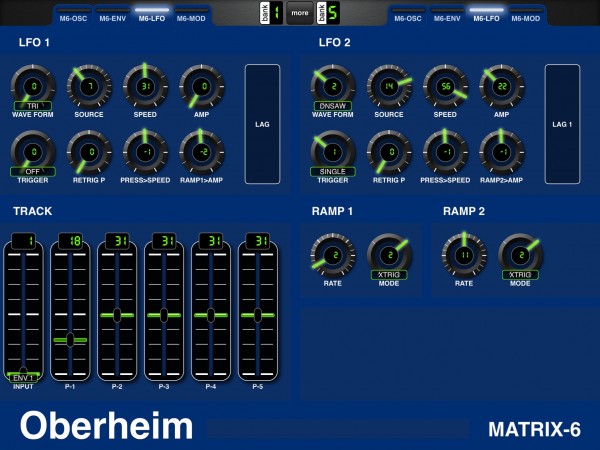Click the P-4 track slider handle

coord(211,315)
